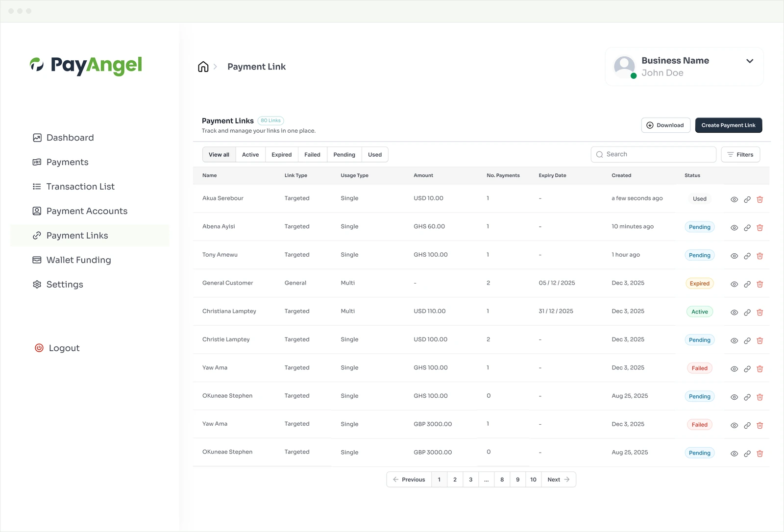Go to Transaction List

[73, 187]
